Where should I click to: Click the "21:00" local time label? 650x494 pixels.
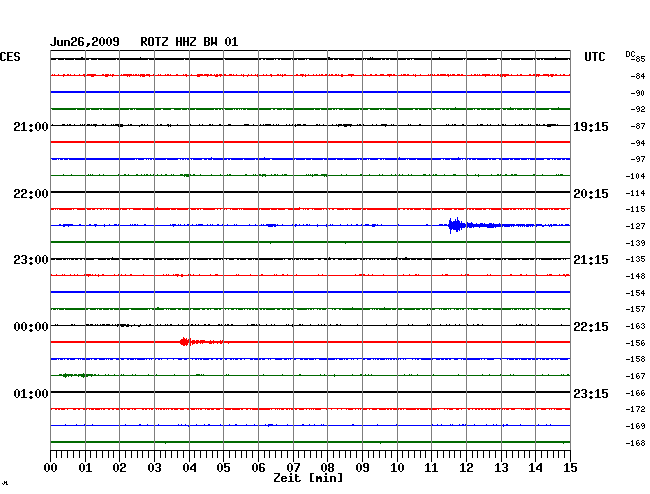pos(31,126)
